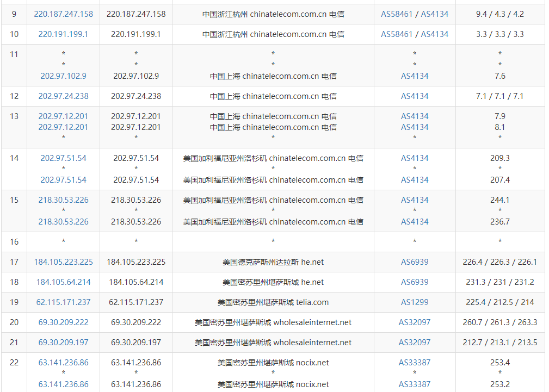This screenshot has width=549, height=392.
Task: Click the black 62.115.171.237 plain text cell
Action: pos(136,302)
